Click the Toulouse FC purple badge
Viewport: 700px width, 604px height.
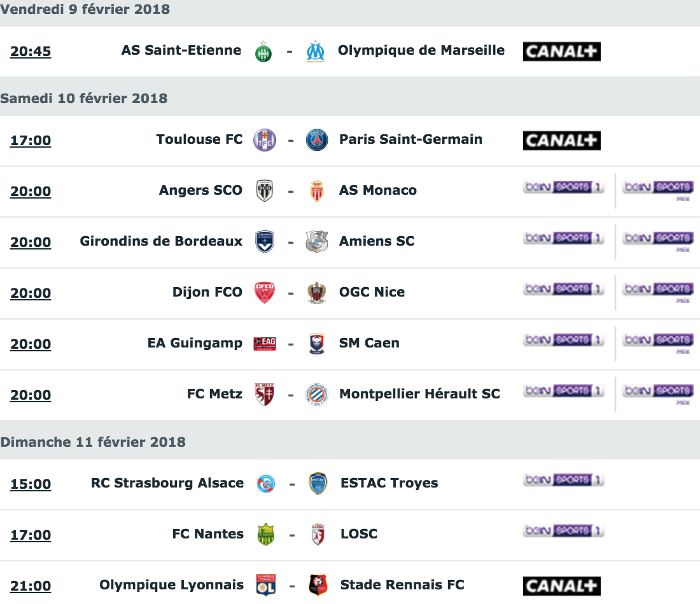[x=265, y=140]
